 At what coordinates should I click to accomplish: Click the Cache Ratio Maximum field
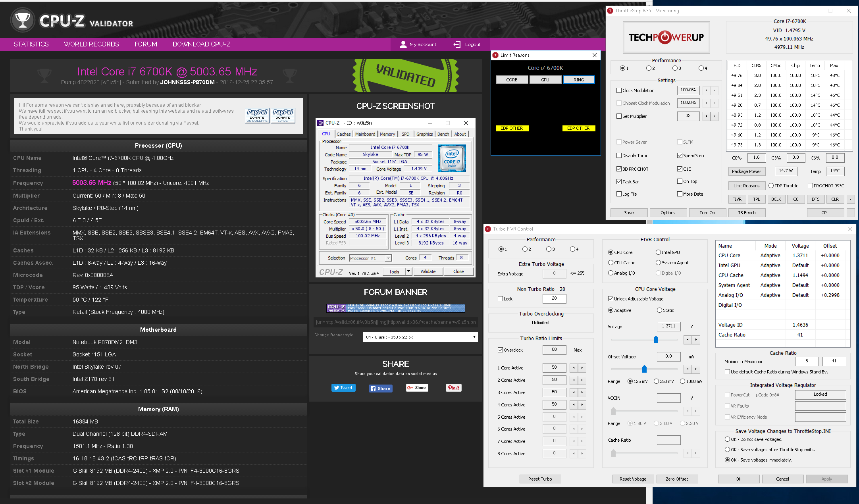tap(834, 361)
